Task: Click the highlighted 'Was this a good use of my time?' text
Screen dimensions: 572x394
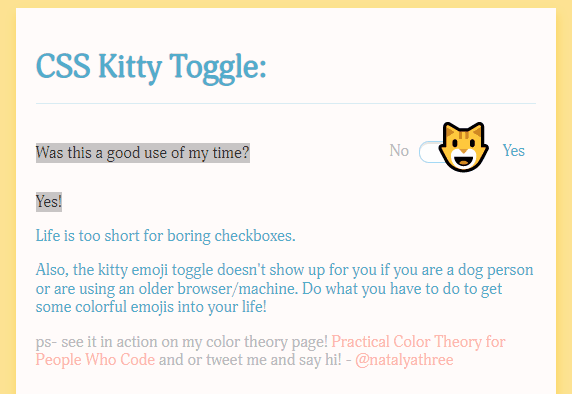Action: (143, 152)
